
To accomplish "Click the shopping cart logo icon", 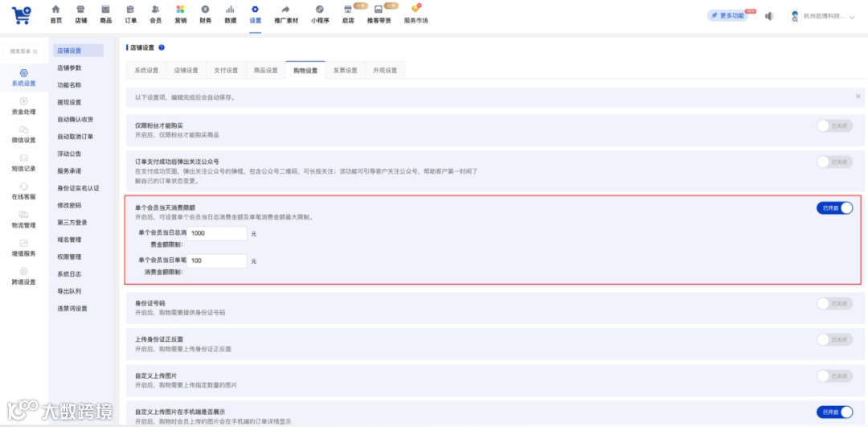I will pyautogui.click(x=22, y=14).
